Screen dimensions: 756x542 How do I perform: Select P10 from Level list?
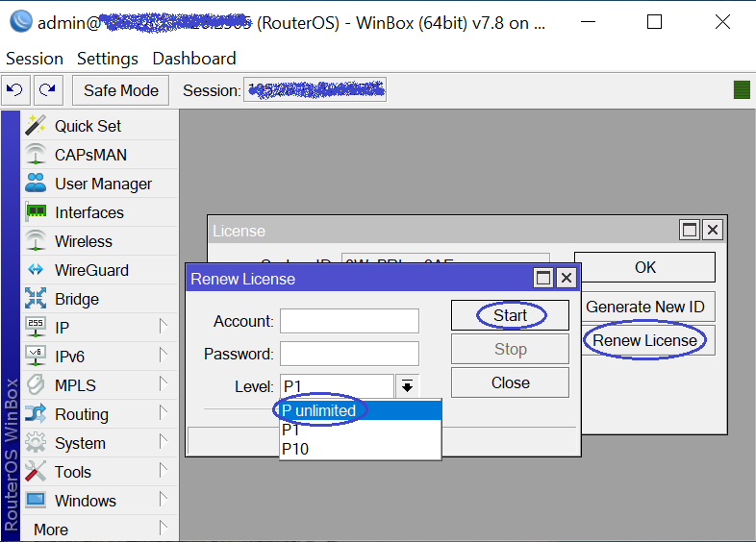(361, 449)
